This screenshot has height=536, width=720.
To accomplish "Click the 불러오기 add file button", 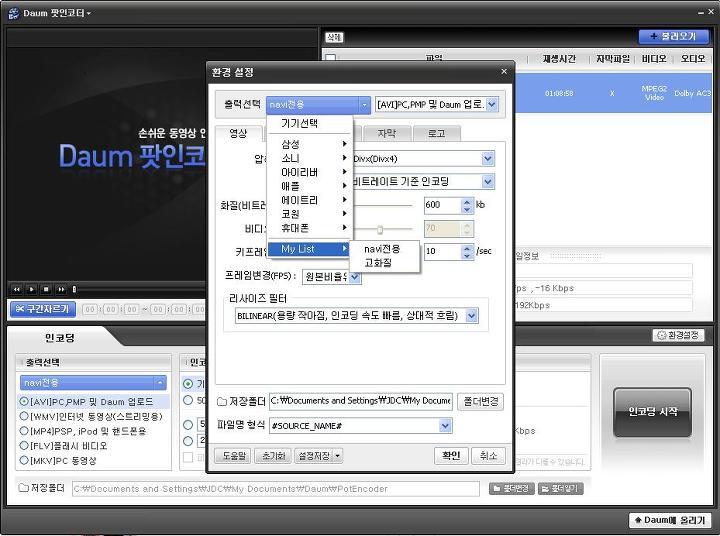I will (674, 36).
